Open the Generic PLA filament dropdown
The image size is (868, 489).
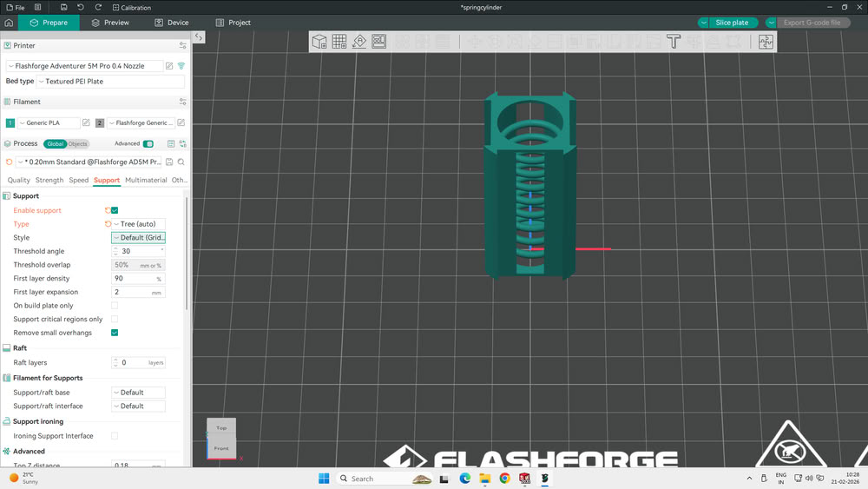coord(48,123)
